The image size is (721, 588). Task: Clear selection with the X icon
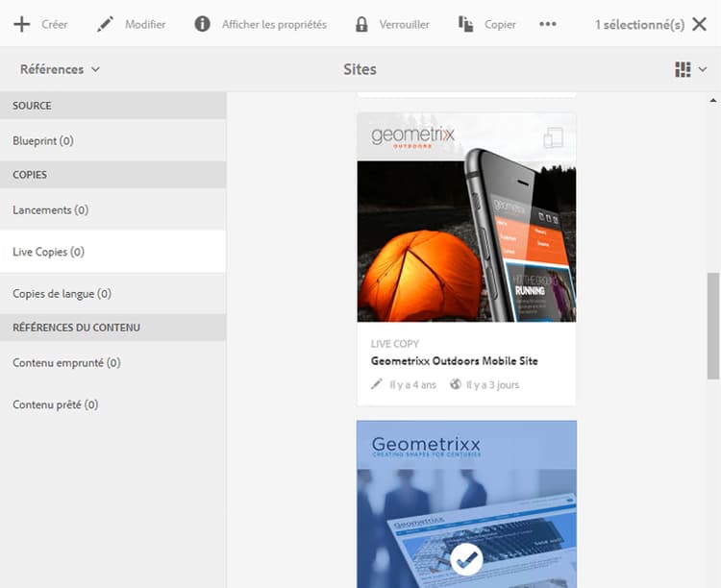[x=700, y=24]
